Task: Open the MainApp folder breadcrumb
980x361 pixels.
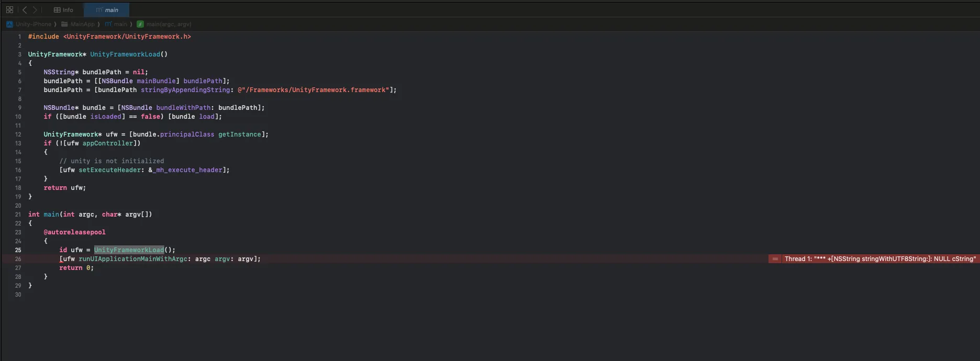Action: [x=78, y=24]
